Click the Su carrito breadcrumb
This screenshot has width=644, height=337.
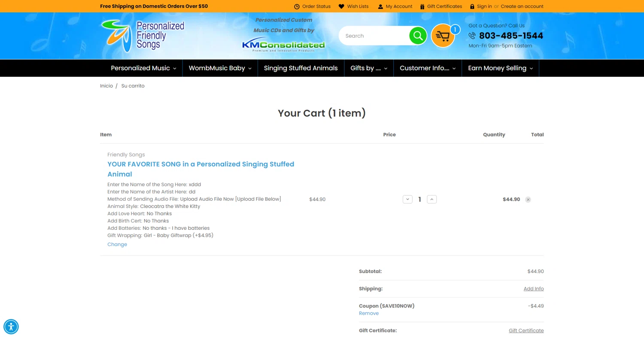click(x=133, y=86)
